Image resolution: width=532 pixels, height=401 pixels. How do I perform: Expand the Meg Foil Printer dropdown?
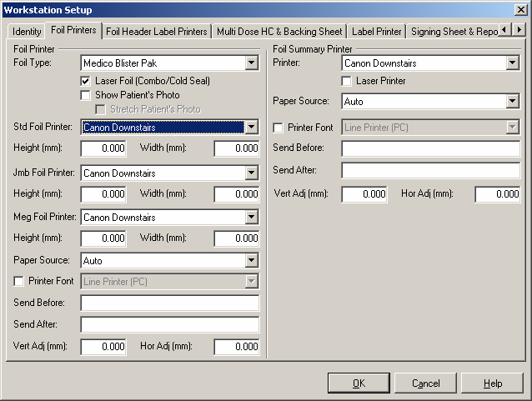tap(251, 218)
